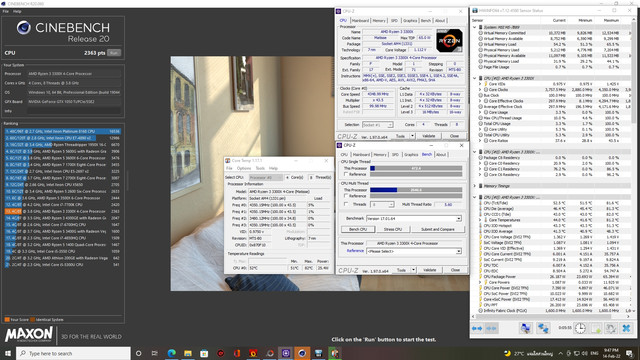Open Options menu in Core Temp

click(244, 168)
